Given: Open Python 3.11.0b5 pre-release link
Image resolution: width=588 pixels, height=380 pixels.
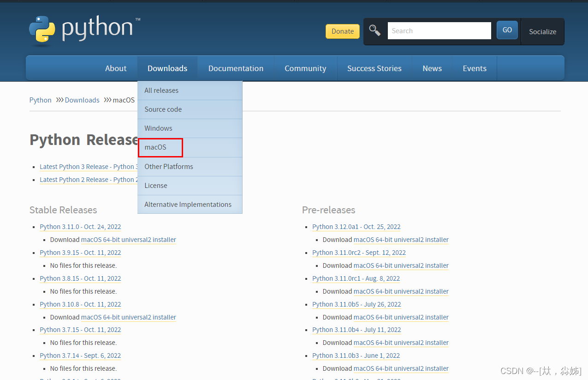Looking at the screenshot, I should pyautogui.click(x=356, y=304).
